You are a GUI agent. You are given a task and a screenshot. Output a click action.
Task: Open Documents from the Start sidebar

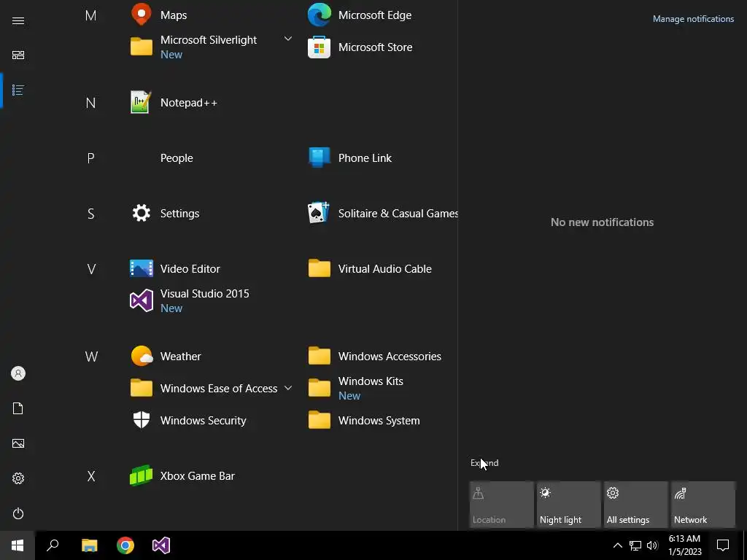pyautogui.click(x=18, y=408)
